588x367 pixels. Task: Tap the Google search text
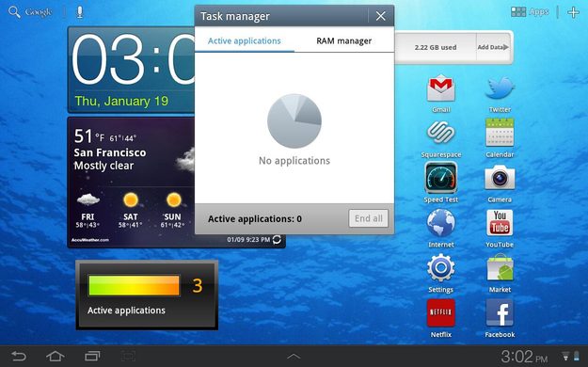click(x=39, y=12)
